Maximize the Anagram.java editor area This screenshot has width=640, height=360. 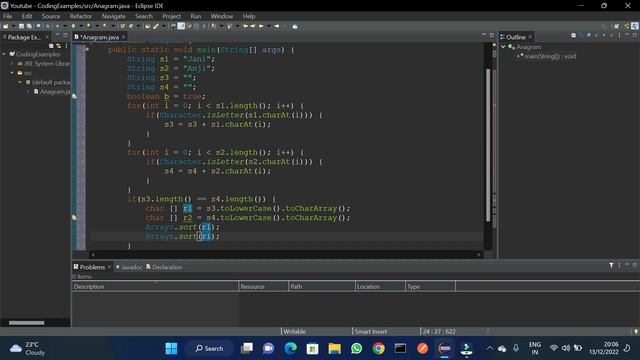(491, 35)
